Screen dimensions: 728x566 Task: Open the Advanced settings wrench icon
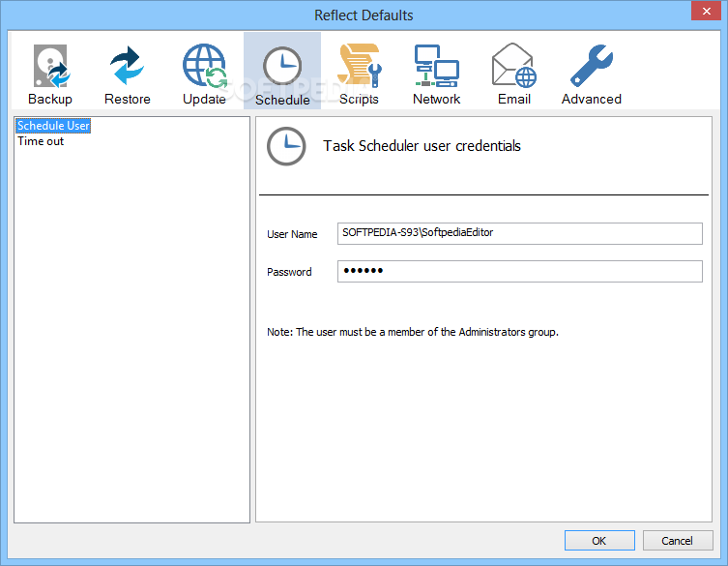tap(592, 66)
